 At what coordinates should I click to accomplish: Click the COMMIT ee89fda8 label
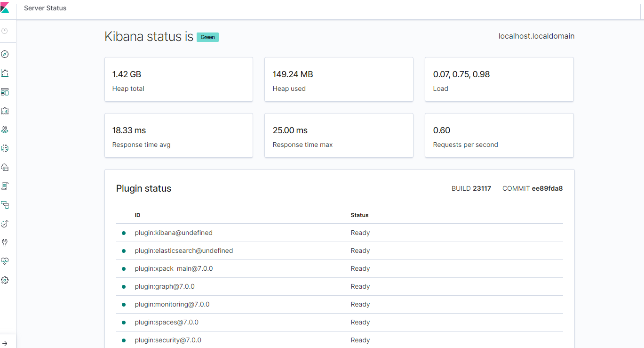click(x=533, y=188)
